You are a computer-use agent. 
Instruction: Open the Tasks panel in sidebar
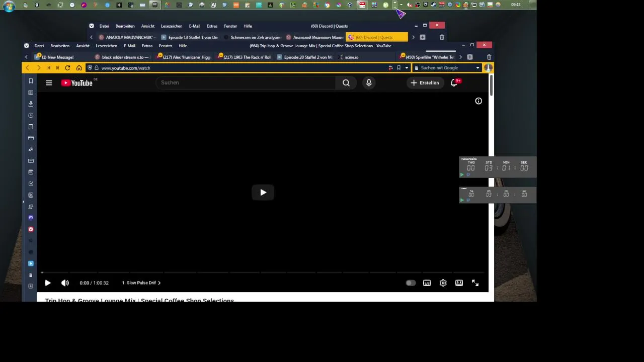[31, 184]
